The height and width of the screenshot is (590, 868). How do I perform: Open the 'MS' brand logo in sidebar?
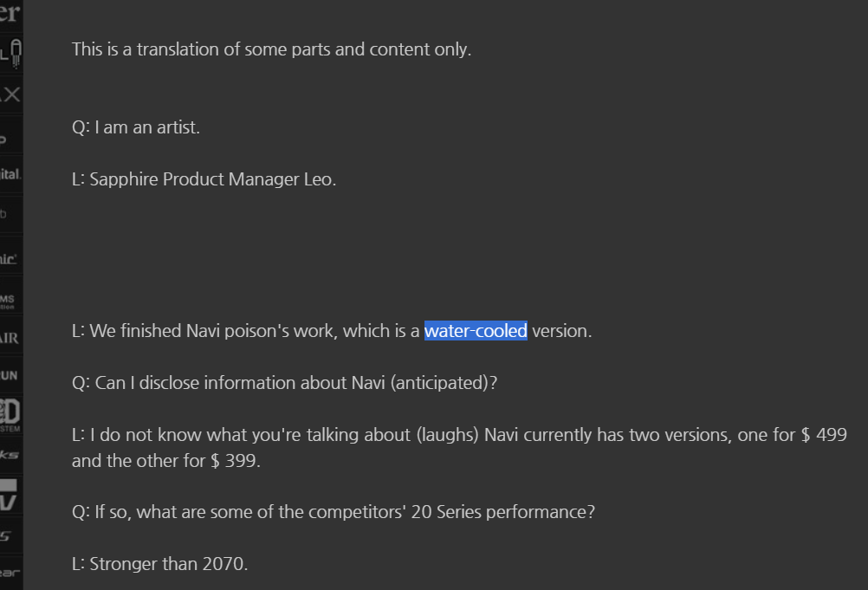click(9, 300)
